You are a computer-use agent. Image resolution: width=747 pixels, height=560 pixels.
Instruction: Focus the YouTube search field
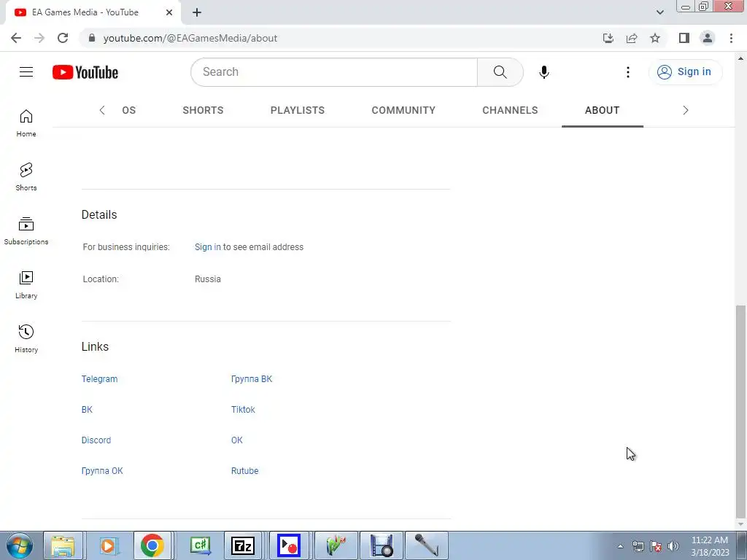click(333, 72)
